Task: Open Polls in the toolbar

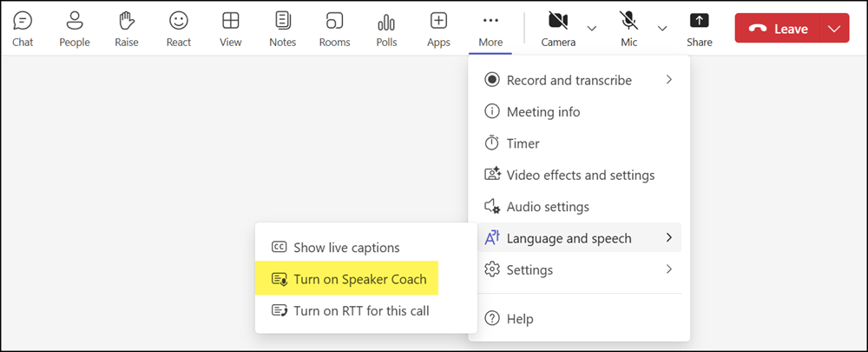Action: point(386,30)
